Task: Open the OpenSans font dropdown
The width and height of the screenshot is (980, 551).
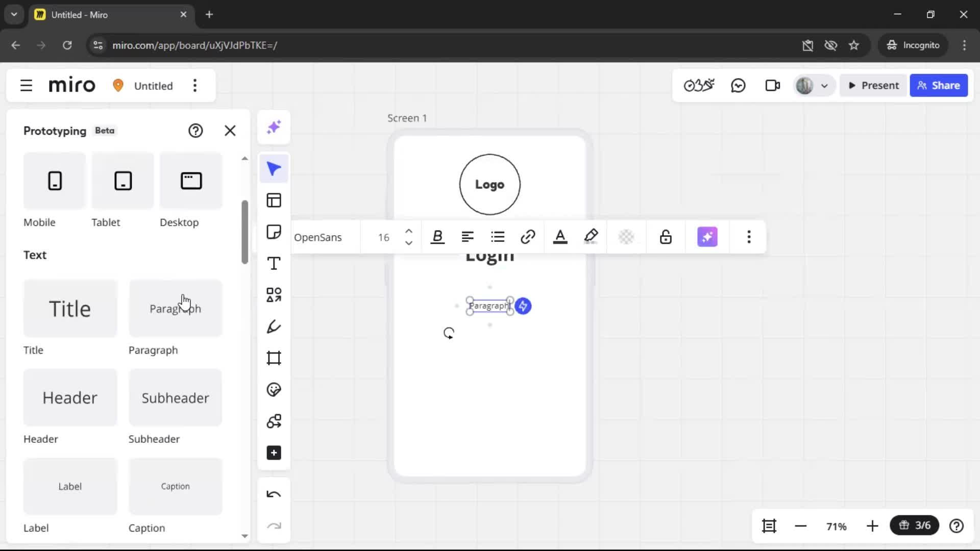Action: tap(318, 238)
